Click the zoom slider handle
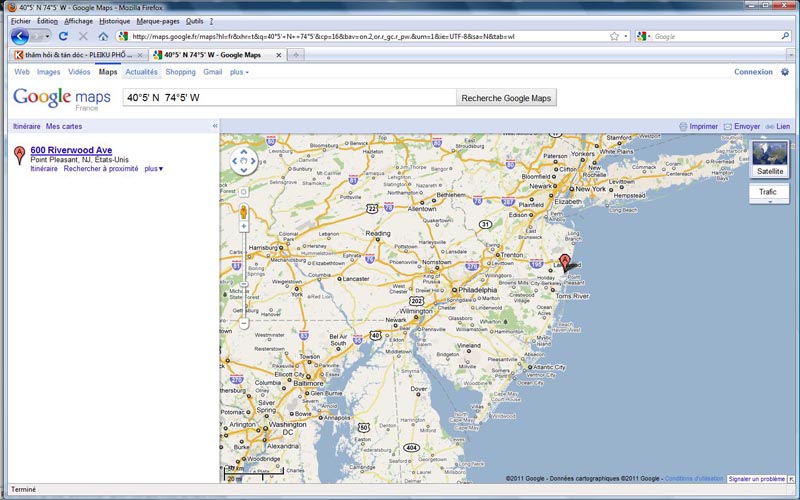800x500 pixels. click(244, 284)
